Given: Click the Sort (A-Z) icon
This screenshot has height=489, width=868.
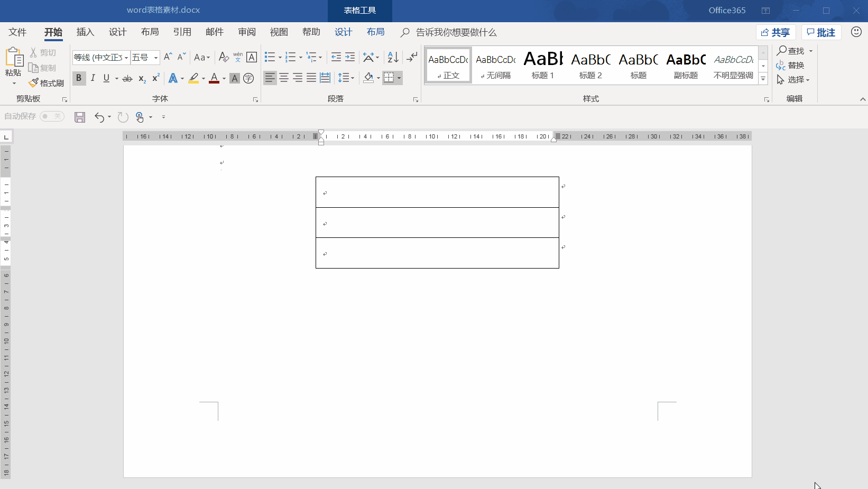Looking at the screenshot, I should 393,57.
